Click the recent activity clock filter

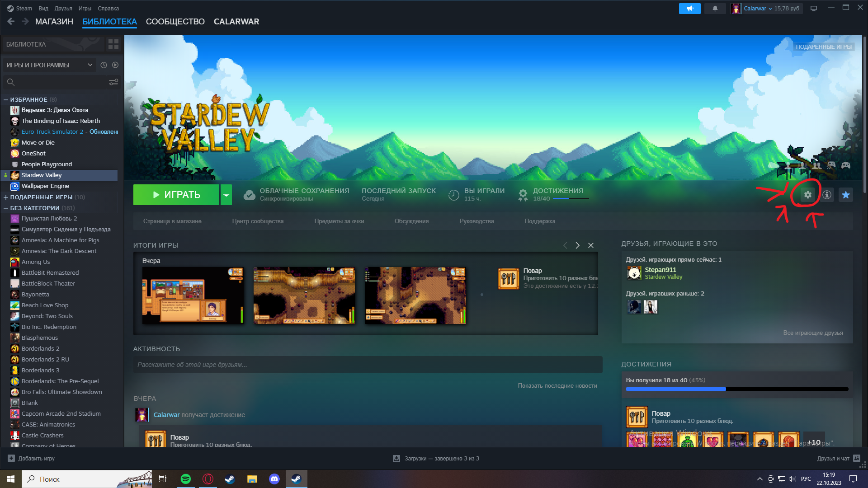pos(104,65)
